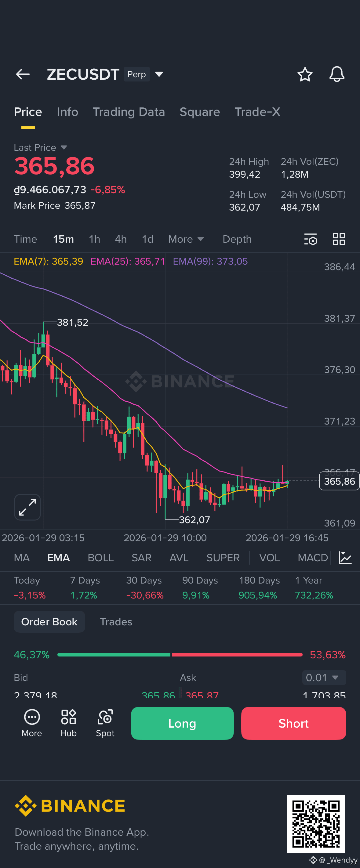Open price alert bell icon
360x868 pixels.
337,74
